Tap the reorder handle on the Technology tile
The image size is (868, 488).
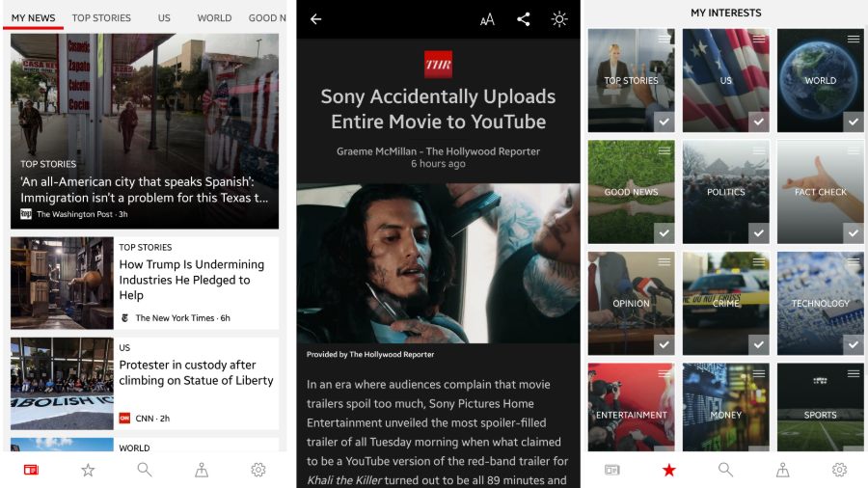click(854, 261)
